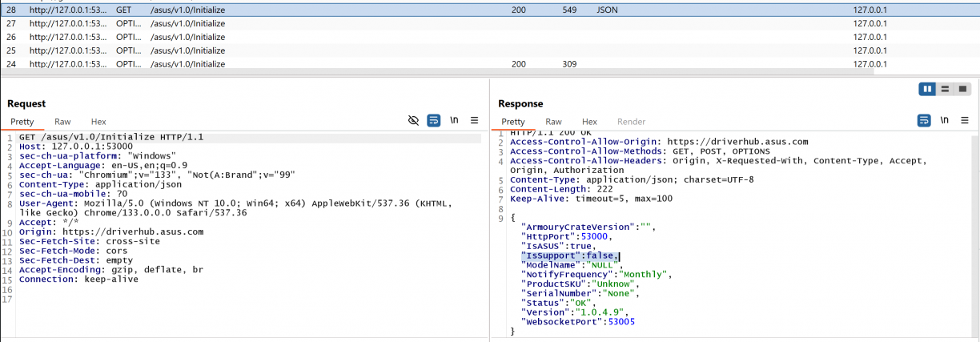Click the highlighted IsSupport false line
The height and width of the screenshot is (342, 980).
569,256
